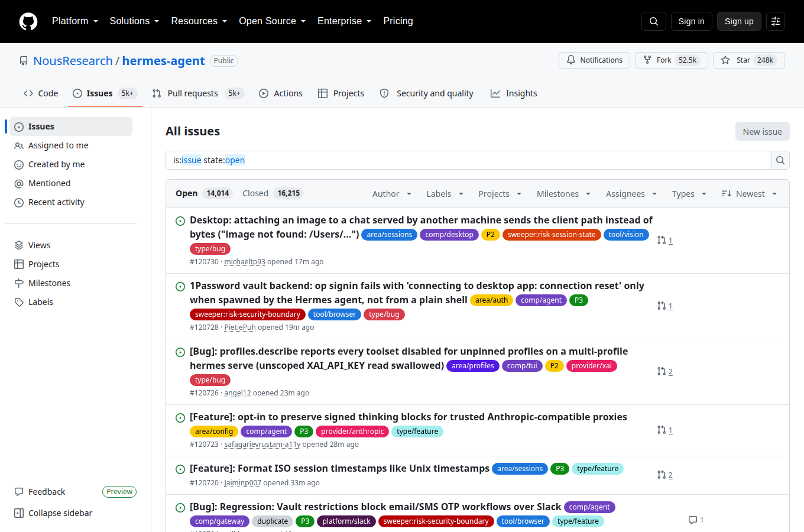
Task: Open author link michaeltp93
Action: point(245,261)
